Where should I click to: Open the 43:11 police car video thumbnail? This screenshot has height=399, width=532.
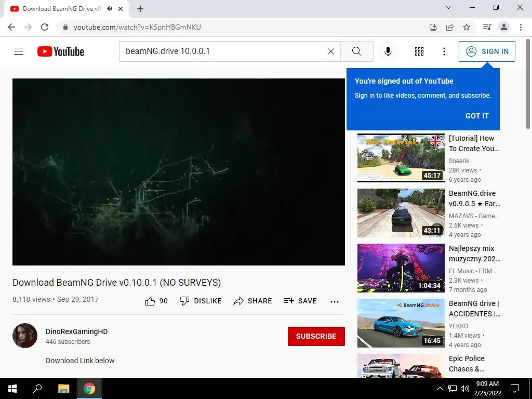coord(401,212)
